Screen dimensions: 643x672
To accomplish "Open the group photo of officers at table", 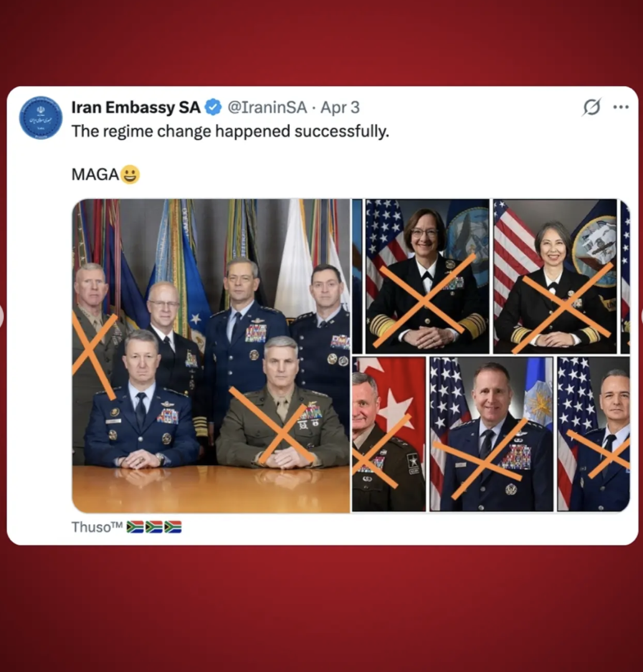I will (x=211, y=356).
